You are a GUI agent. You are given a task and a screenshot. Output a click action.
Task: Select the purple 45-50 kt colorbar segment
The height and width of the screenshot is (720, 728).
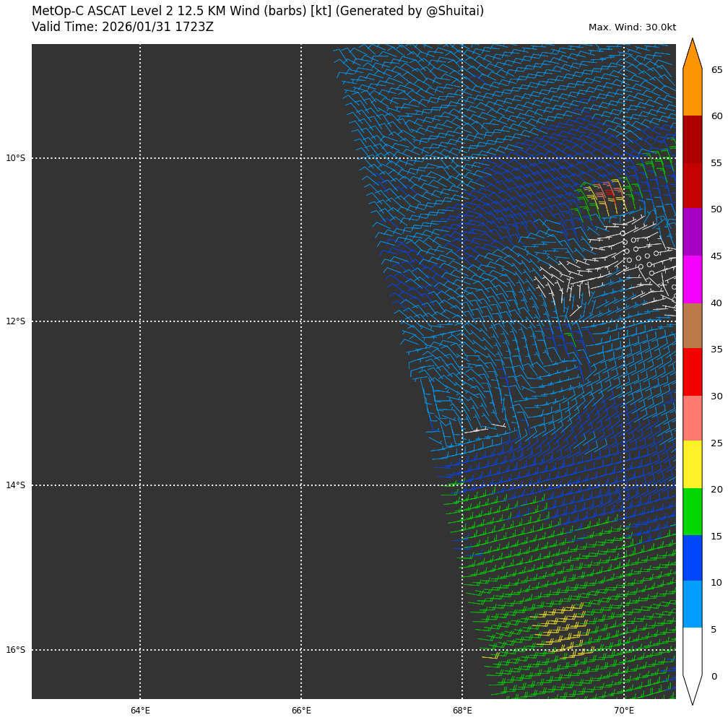[x=692, y=232]
